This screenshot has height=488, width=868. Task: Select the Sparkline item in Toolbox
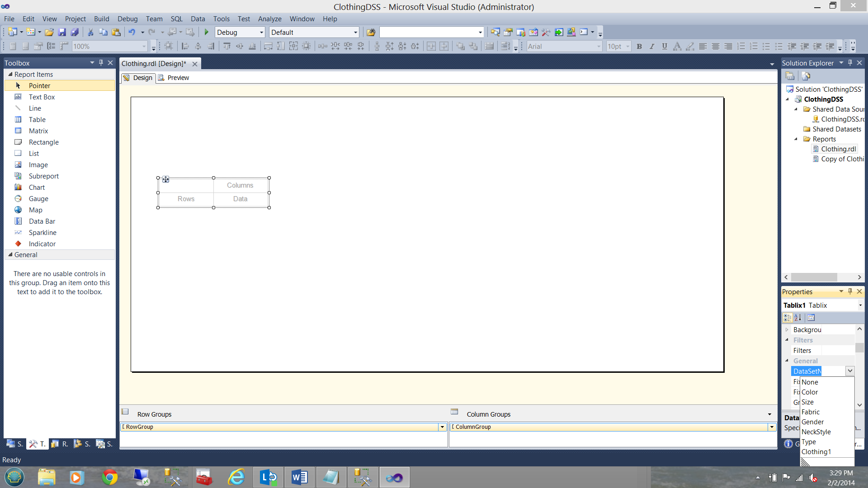[42, 233]
